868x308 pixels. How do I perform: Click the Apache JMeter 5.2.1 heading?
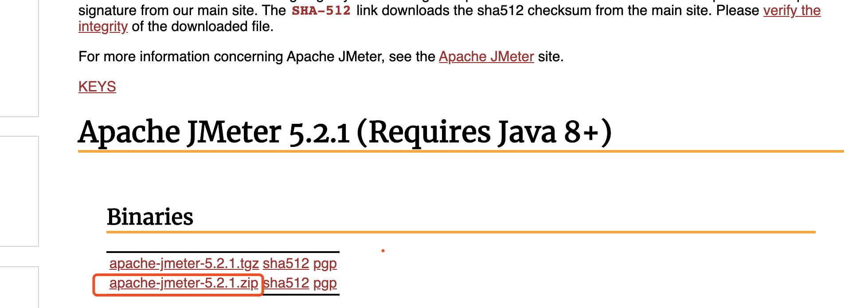click(345, 132)
